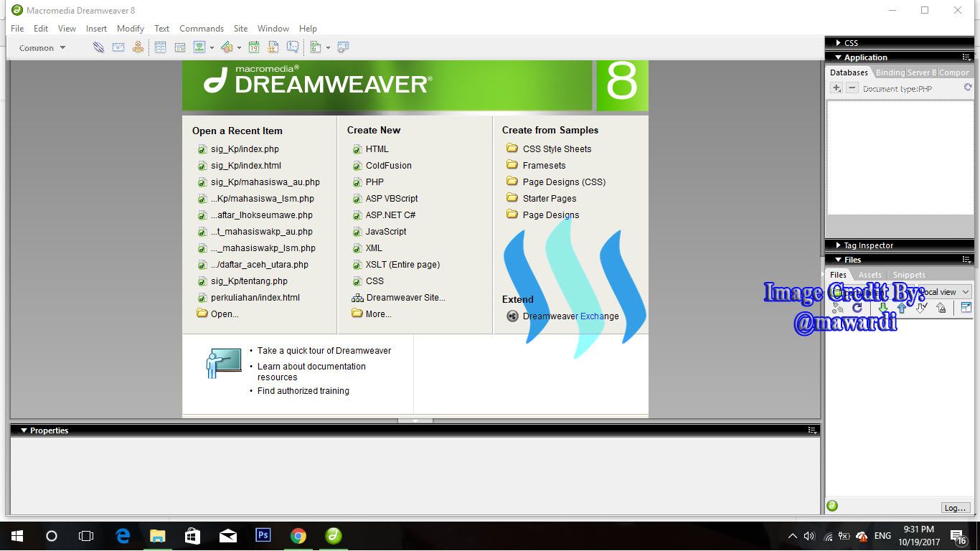Collapse the Files panel group

838,260
